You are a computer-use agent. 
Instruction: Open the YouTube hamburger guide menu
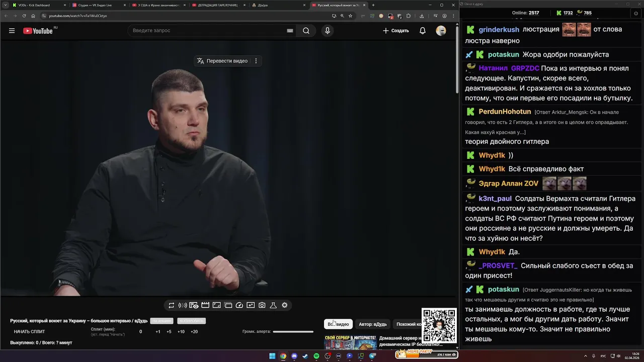tap(12, 31)
